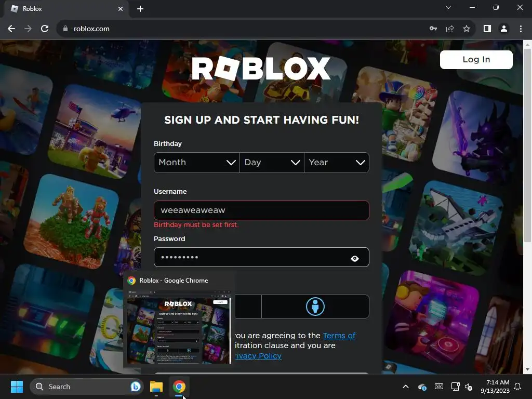532x399 pixels.
Task: Open tab search chevron
Action: click(x=448, y=7)
